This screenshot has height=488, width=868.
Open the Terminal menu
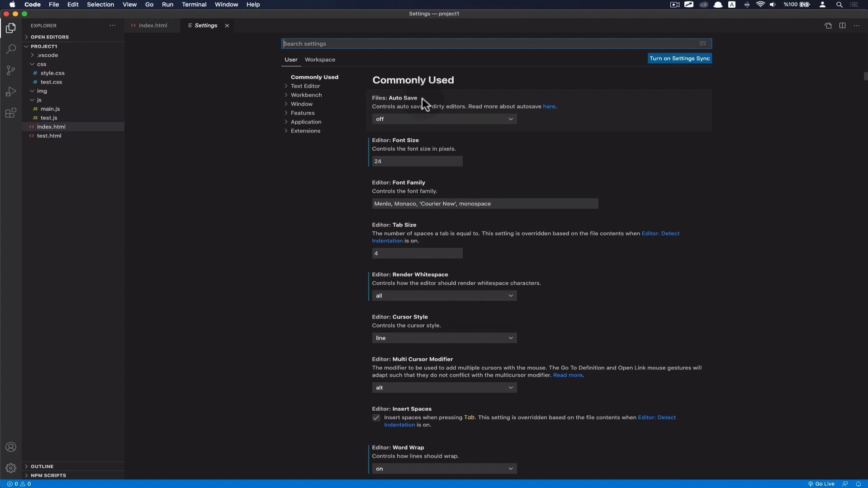(194, 5)
